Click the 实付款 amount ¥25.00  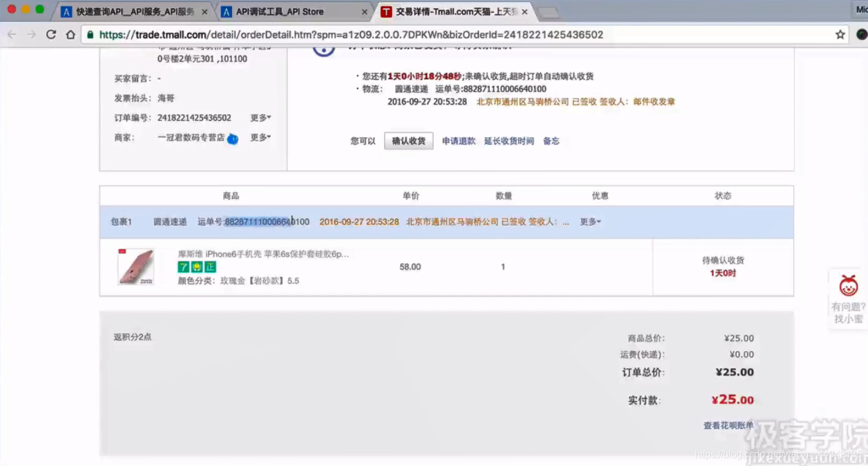pyautogui.click(x=733, y=400)
